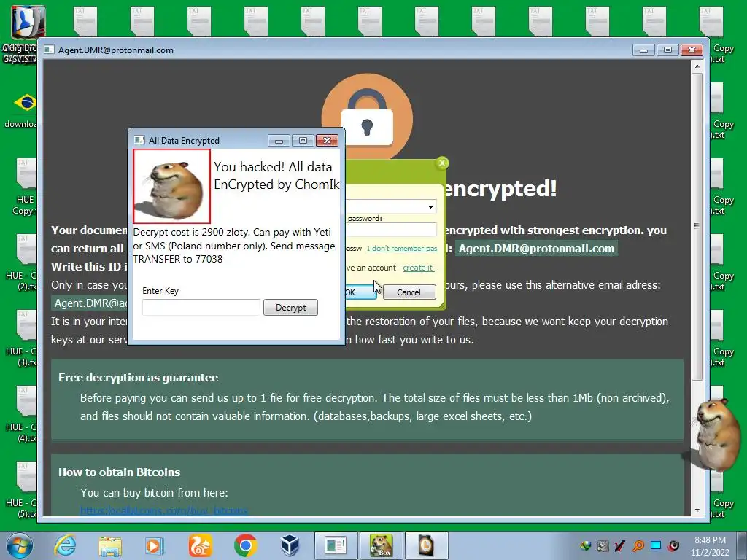This screenshot has height=560, width=747.
Task: Click the blue monitor tray icon
Action: (656, 545)
